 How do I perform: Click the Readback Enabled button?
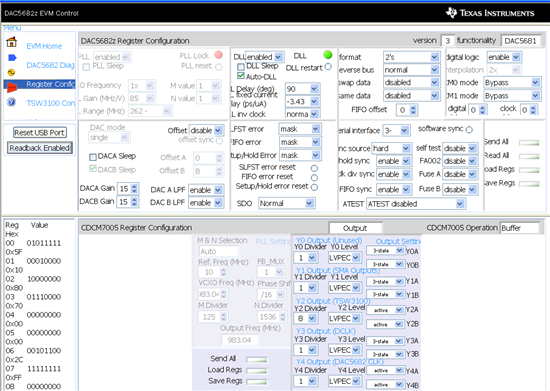(x=40, y=148)
